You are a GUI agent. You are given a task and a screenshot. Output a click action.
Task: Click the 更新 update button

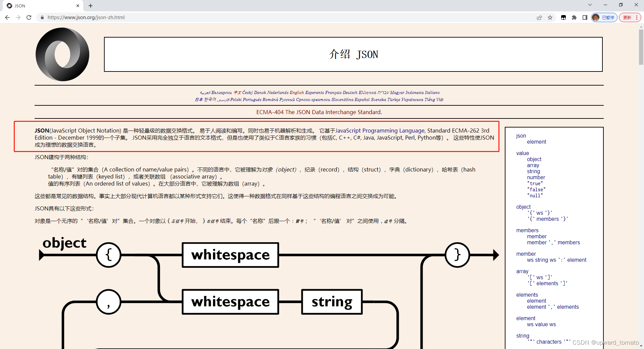pos(630,17)
